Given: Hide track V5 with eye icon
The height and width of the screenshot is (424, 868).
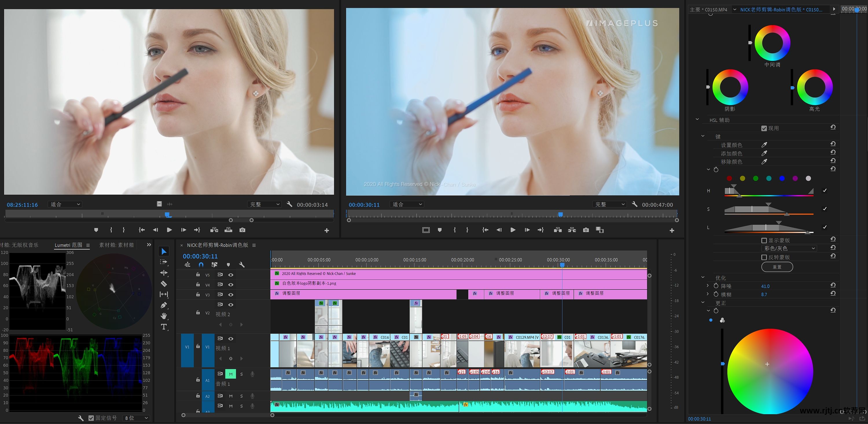Looking at the screenshot, I should pyautogui.click(x=231, y=275).
